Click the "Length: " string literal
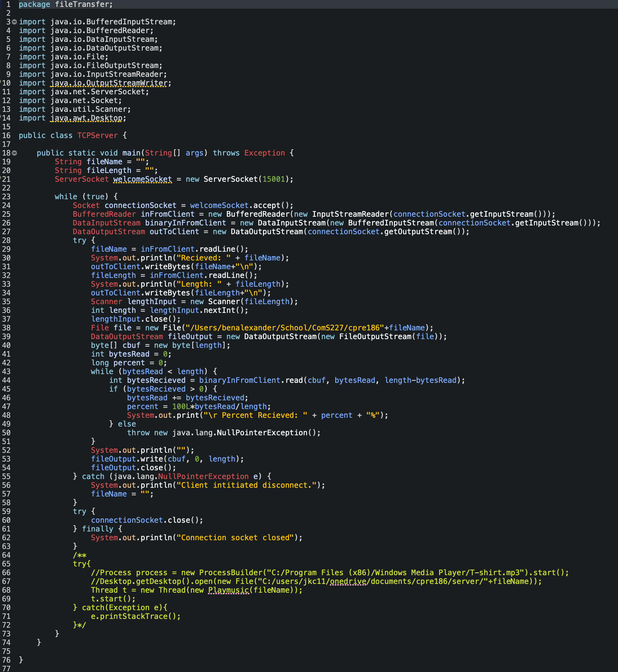Image resolution: width=618 pixels, height=672 pixels. [199, 284]
